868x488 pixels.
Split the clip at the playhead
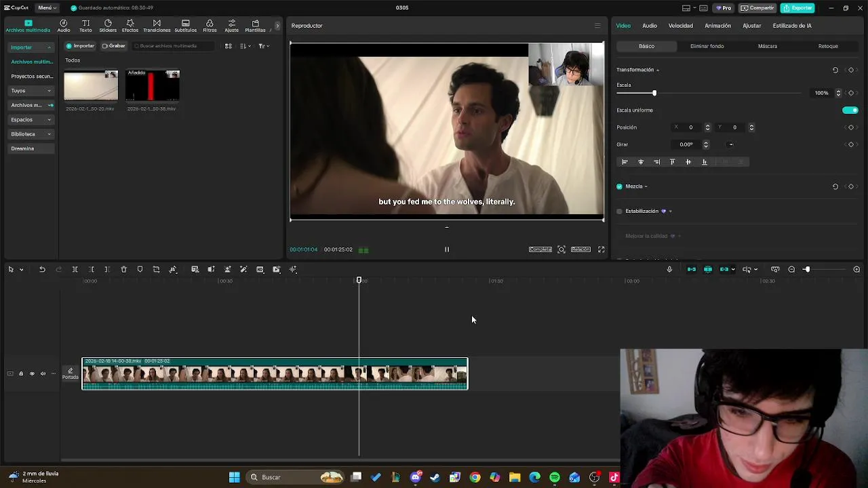(75, 270)
